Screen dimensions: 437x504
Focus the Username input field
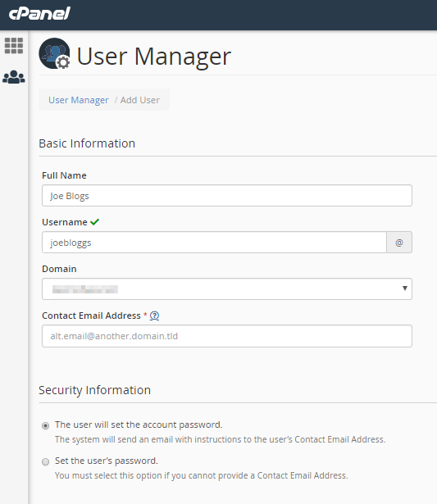(x=214, y=243)
